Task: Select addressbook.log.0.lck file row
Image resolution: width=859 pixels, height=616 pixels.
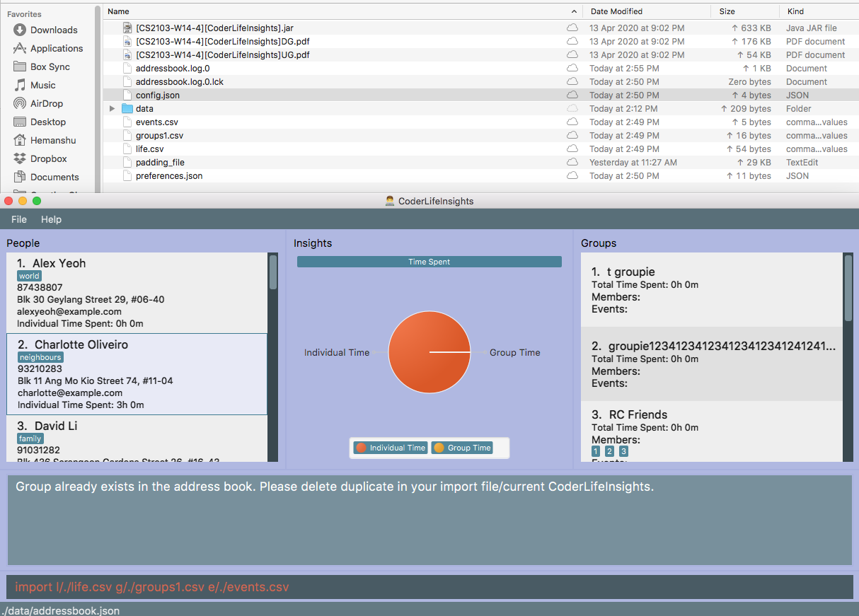Action: tap(481, 82)
